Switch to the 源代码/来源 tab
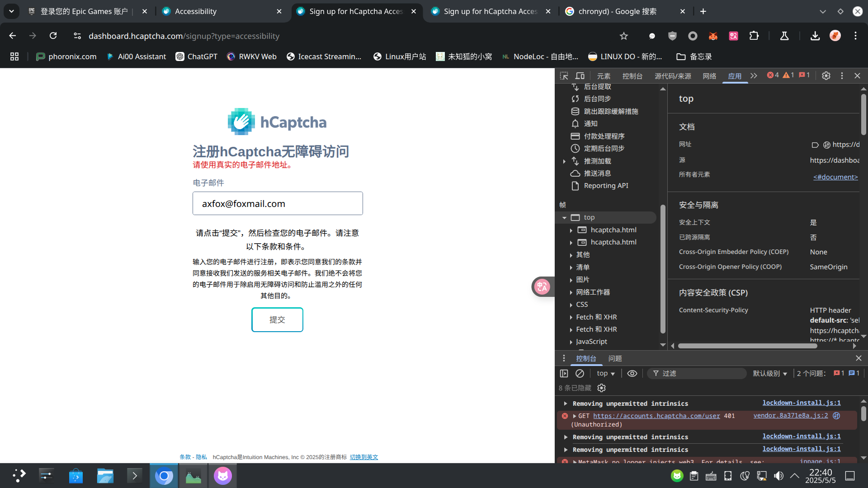This screenshot has width=868, height=488. 673,76
